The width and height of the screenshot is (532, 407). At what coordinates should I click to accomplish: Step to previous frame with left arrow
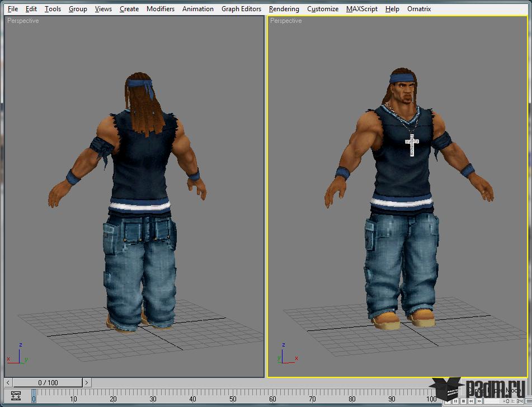point(8,382)
